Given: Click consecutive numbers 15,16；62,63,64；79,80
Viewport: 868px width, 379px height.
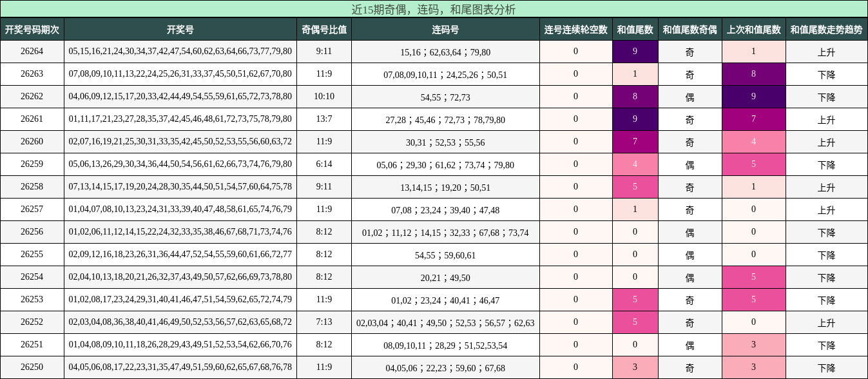Looking at the screenshot, I should [445, 52].
